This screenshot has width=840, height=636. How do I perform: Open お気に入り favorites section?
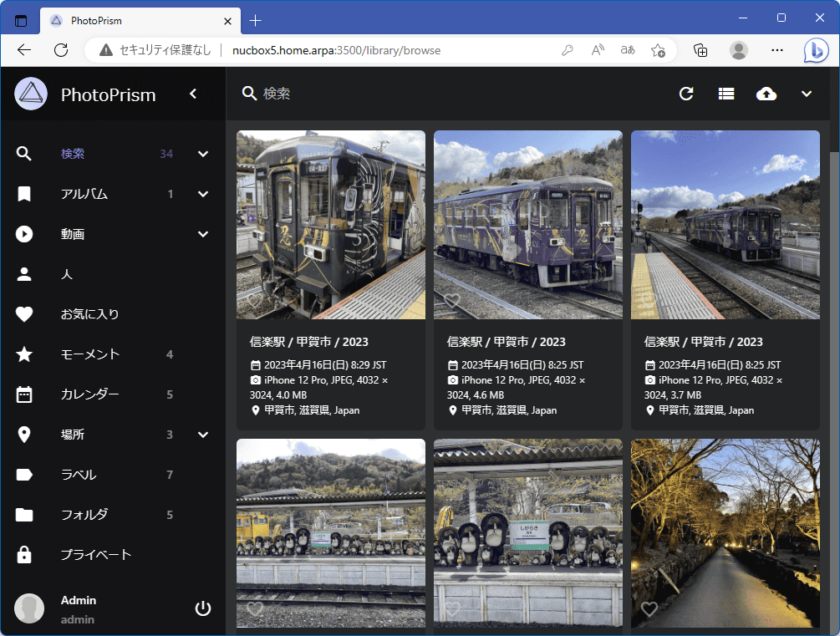click(x=89, y=314)
